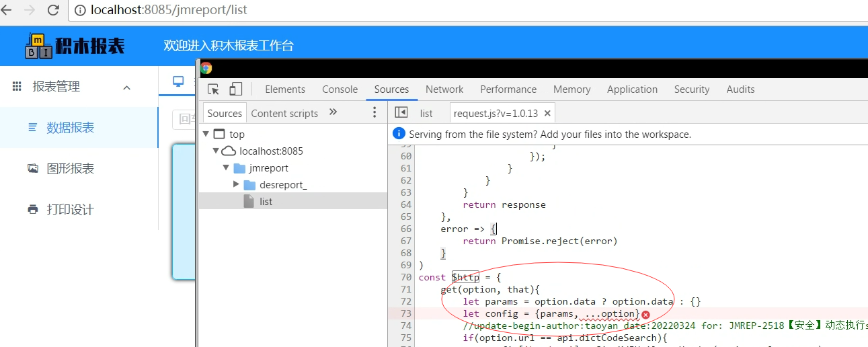868x347 pixels.
Task: Collapse the localhost:8085 tree arrow
Action: (216, 151)
